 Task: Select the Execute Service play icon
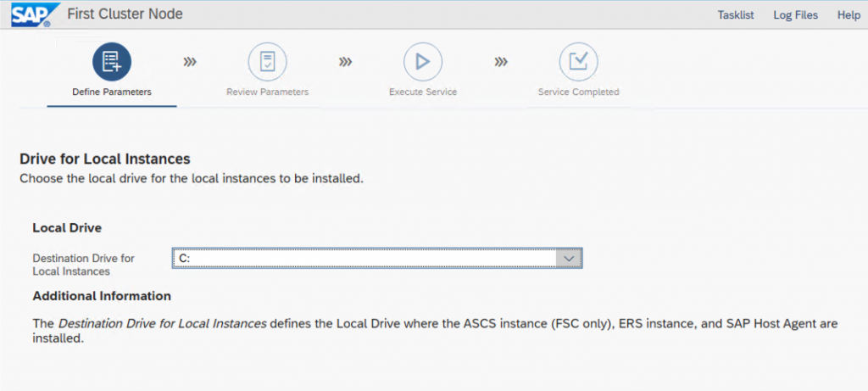coord(423,62)
